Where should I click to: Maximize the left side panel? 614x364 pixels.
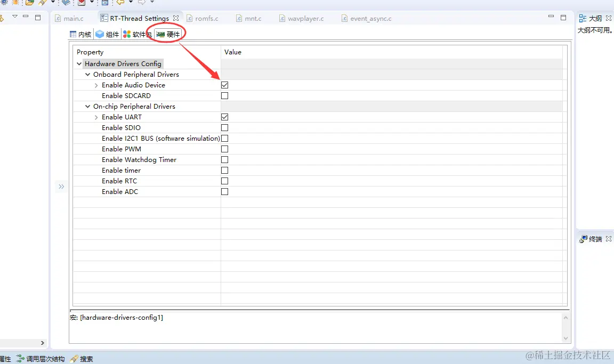pos(38,17)
